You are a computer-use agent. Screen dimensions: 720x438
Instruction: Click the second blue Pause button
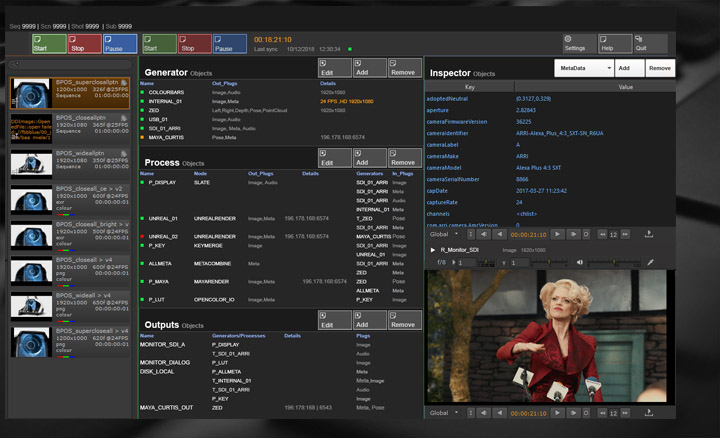click(x=229, y=44)
